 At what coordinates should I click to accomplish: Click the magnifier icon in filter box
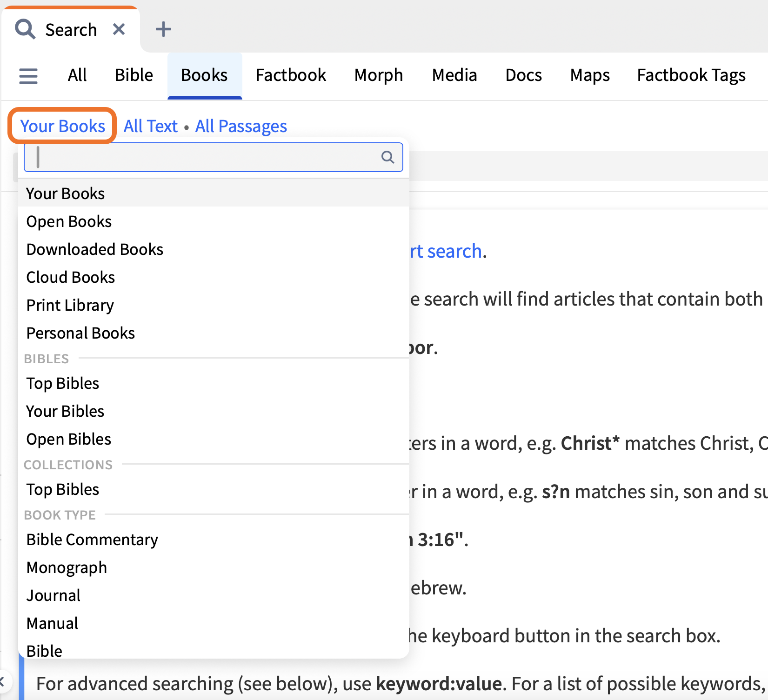click(x=387, y=157)
